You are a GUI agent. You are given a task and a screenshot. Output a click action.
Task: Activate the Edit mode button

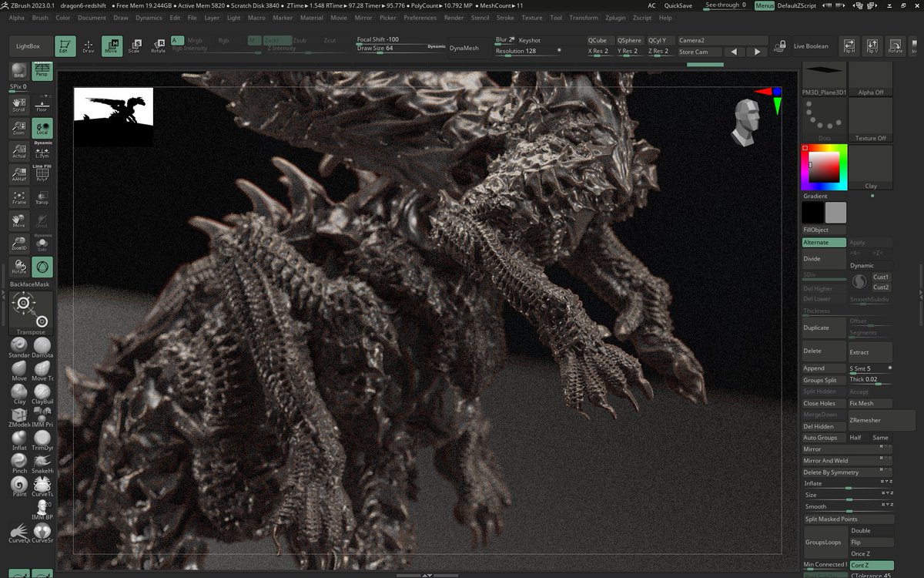click(x=65, y=46)
